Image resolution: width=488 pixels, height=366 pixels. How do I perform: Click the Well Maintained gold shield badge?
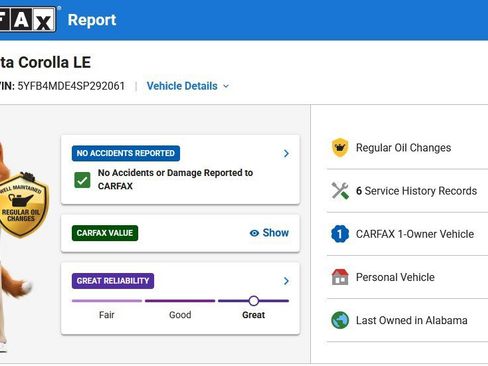22,205
